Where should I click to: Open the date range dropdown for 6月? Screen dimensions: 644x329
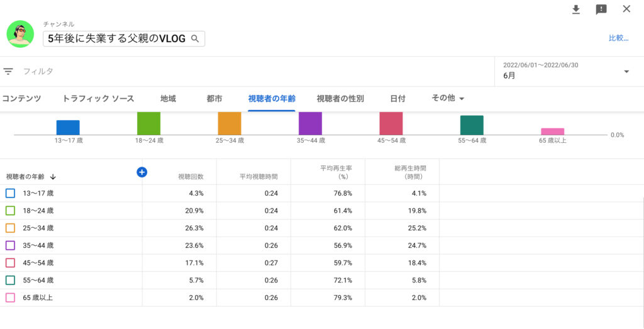tap(626, 72)
